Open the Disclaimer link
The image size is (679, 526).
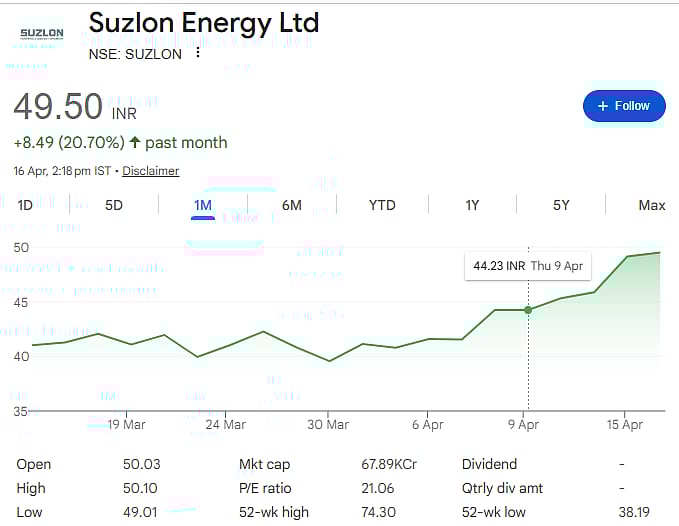click(x=150, y=171)
